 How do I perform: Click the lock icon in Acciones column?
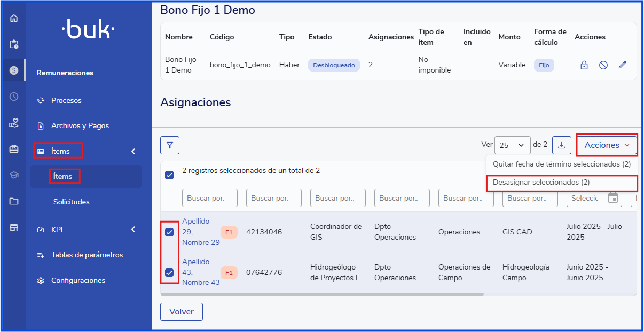click(584, 65)
